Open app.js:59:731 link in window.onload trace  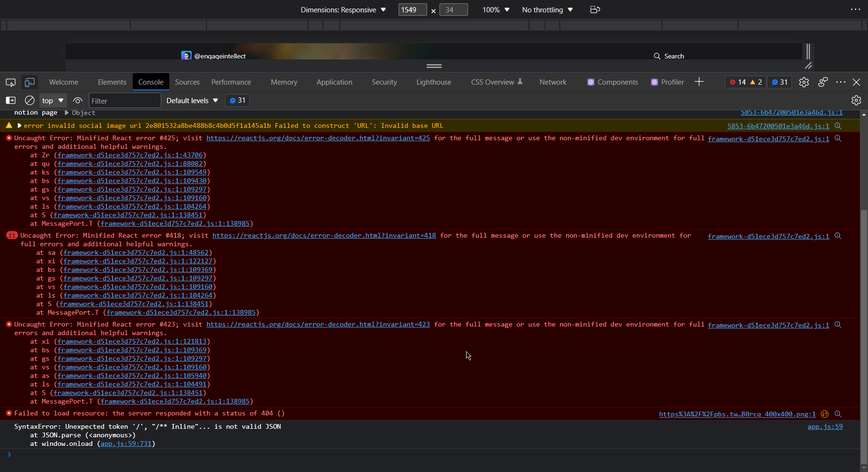[126, 443]
